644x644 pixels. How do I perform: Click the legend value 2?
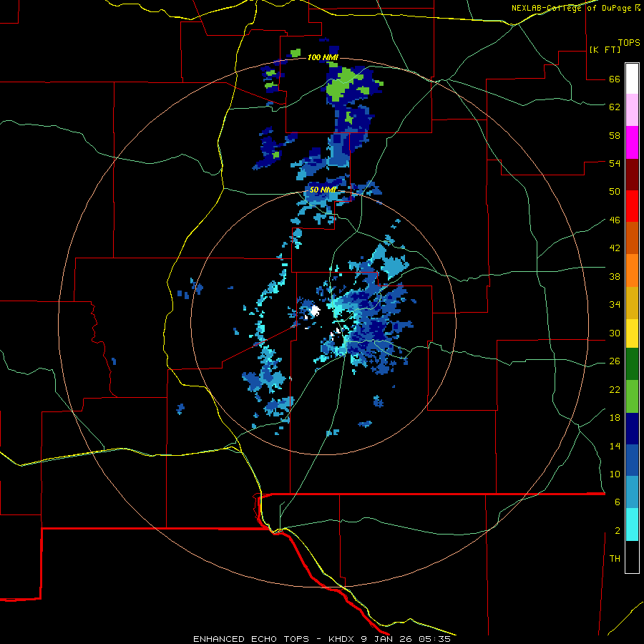point(618,531)
